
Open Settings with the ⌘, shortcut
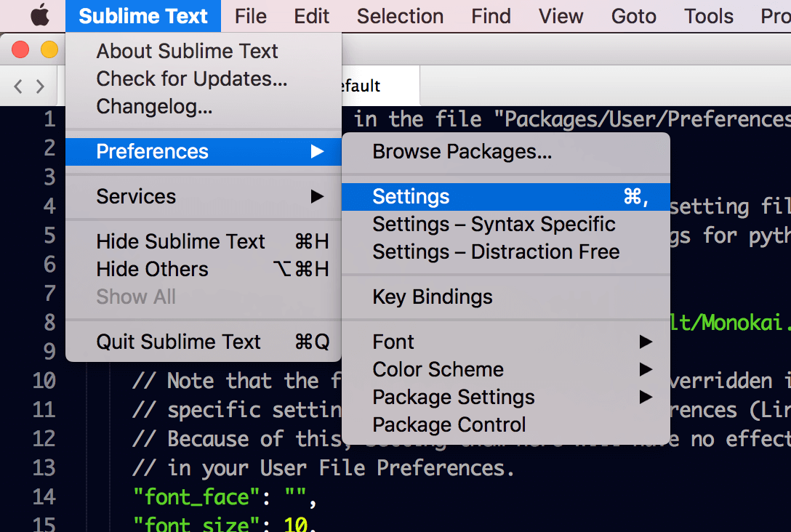[505, 197]
